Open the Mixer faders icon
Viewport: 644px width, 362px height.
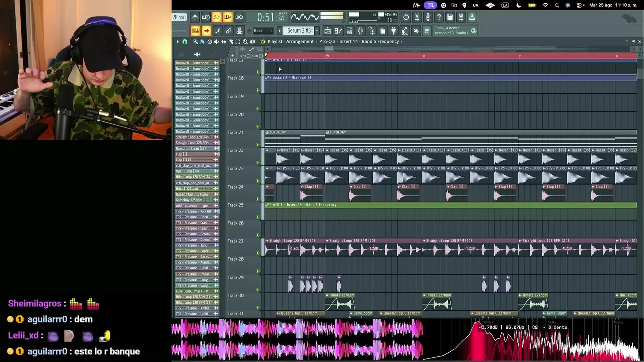point(360,31)
